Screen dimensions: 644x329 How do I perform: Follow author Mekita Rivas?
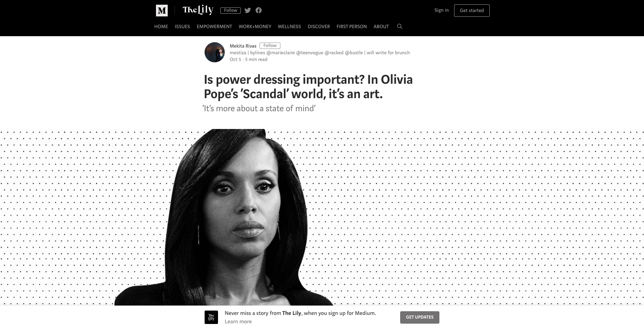point(270,46)
